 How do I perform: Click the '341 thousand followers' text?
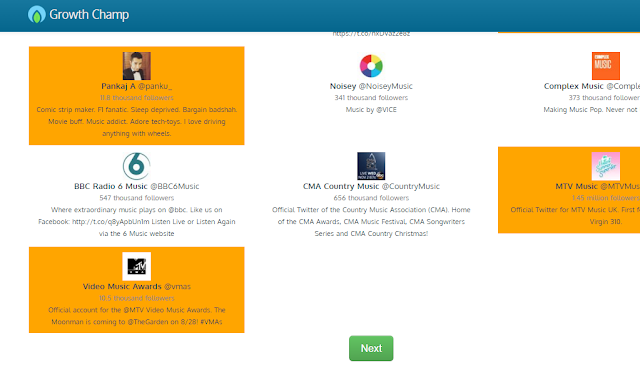coord(371,98)
